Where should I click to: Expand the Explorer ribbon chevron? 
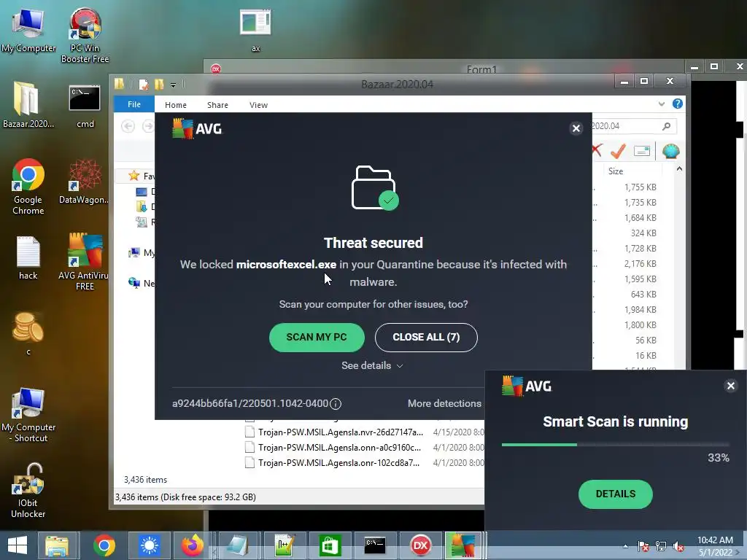661,104
